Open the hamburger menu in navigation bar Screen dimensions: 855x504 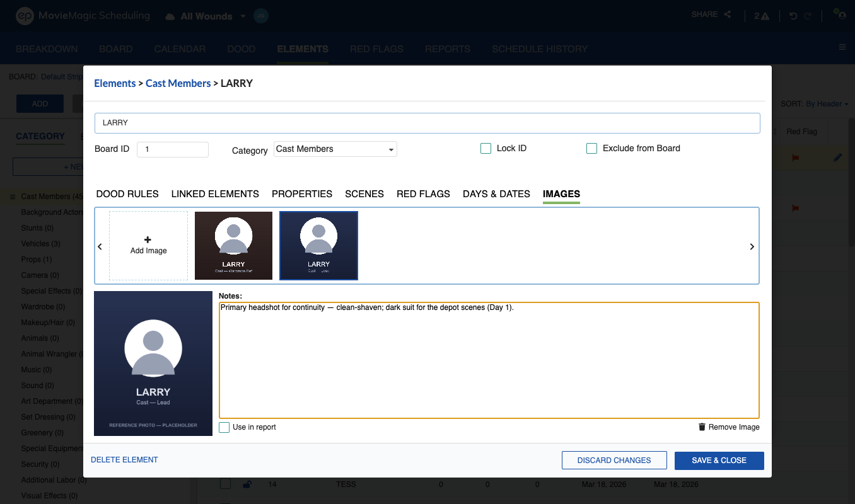click(x=842, y=47)
